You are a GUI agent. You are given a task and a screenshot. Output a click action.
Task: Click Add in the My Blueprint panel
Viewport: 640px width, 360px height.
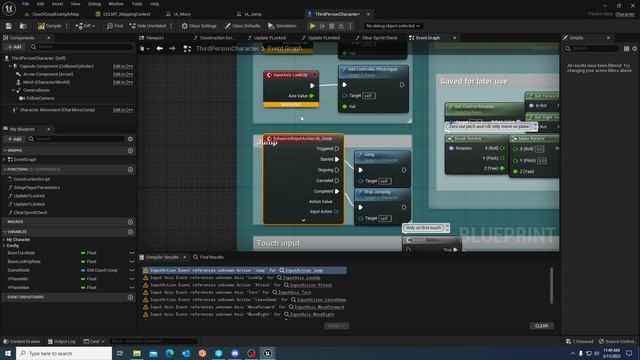[14, 139]
